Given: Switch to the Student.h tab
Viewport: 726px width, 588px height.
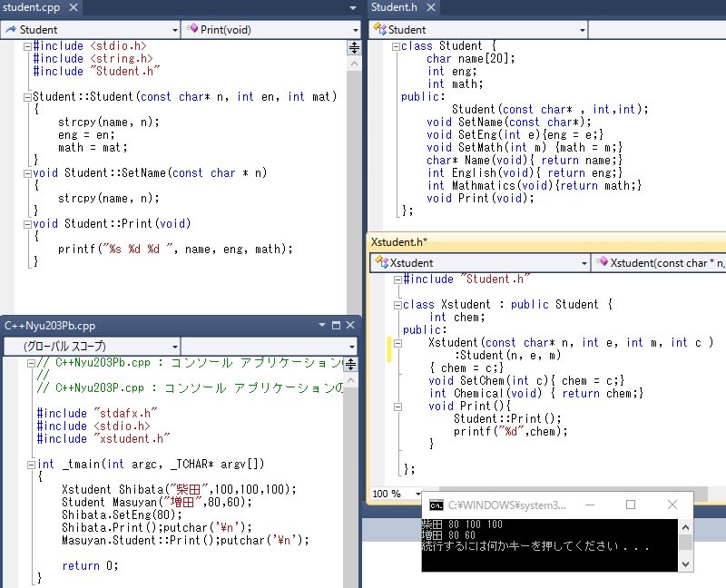Looking at the screenshot, I should coord(394,7).
